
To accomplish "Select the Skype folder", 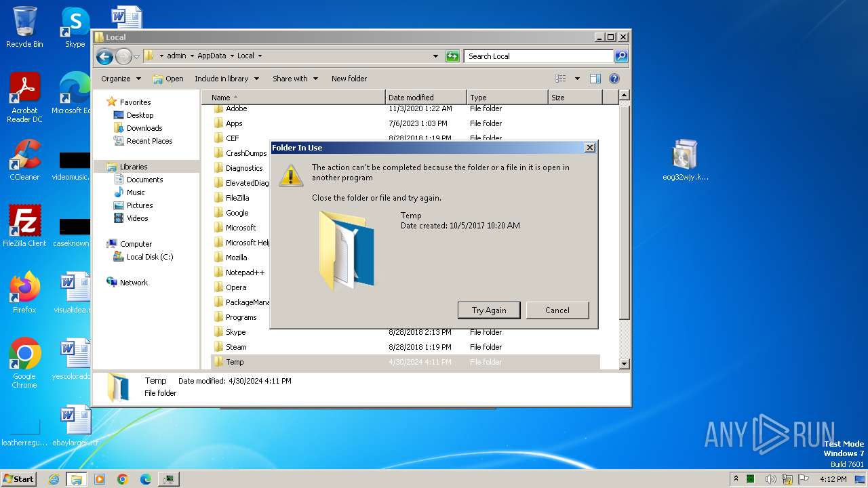I will tap(235, 332).
